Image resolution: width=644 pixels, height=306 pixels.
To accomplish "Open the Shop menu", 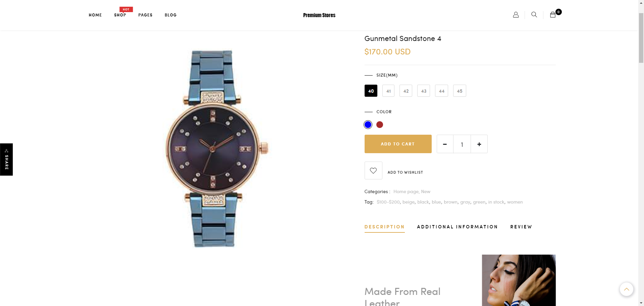I will click(120, 15).
